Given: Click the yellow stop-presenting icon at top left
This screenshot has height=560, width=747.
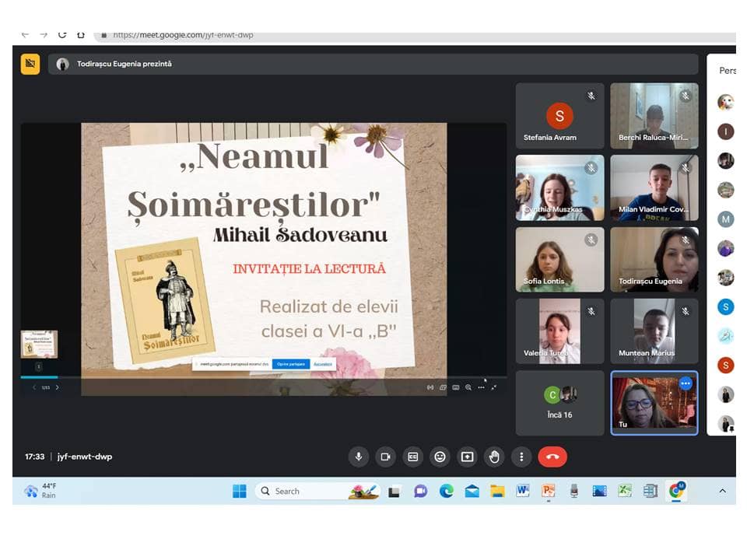Looking at the screenshot, I should point(30,64).
